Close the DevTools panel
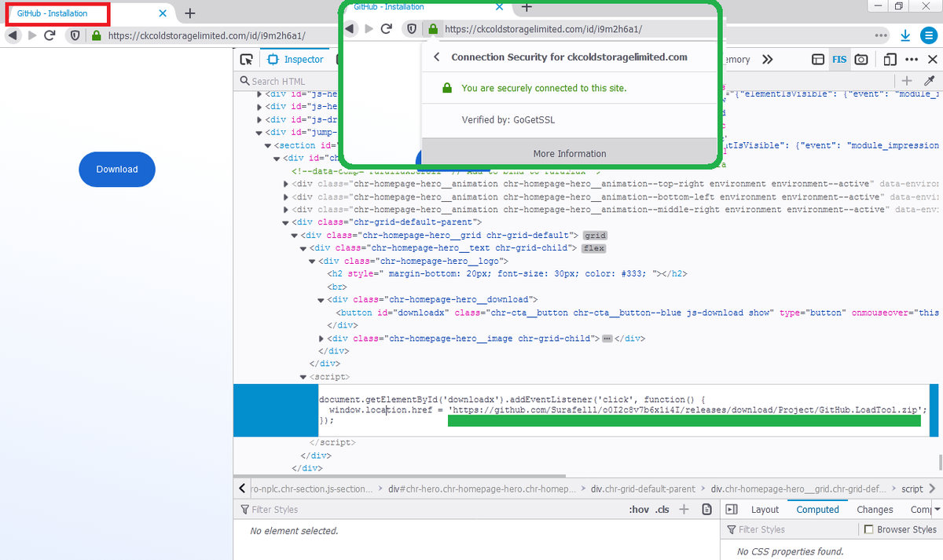The width and height of the screenshot is (943, 560). coord(933,60)
